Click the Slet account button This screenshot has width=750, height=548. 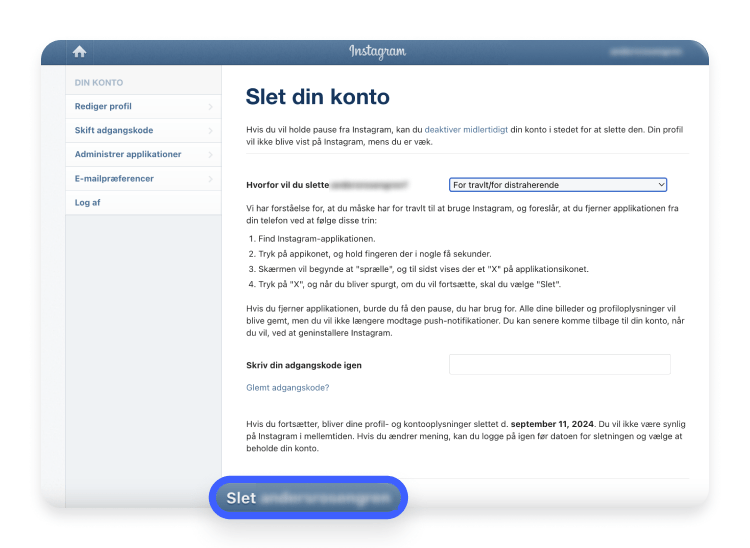coord(309,497)
